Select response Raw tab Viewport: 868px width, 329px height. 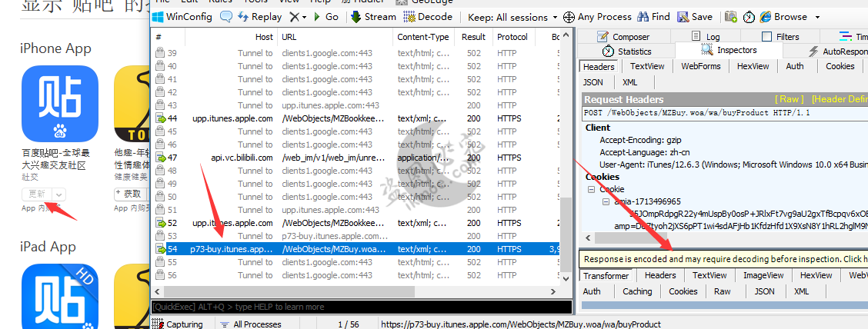(722, 291)
